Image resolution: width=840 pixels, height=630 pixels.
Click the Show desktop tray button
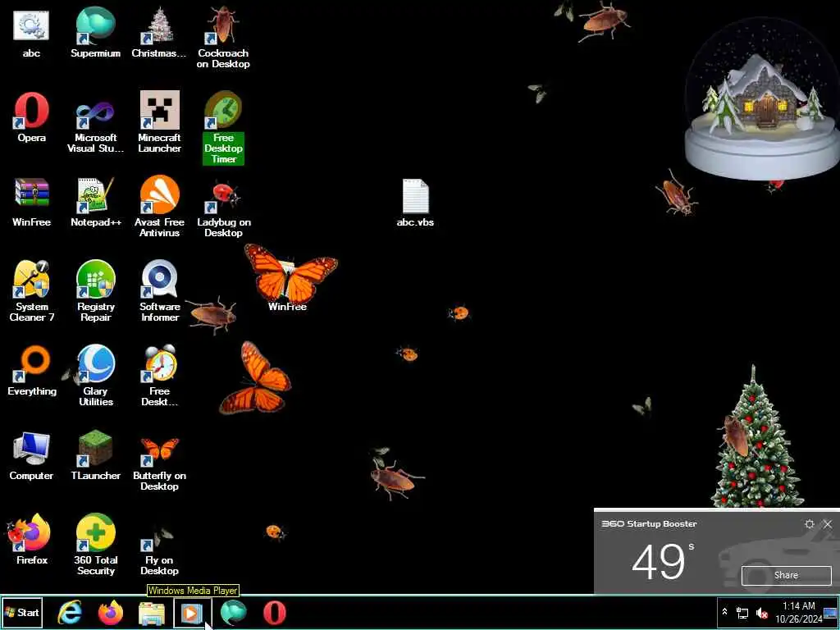(830, 612)
